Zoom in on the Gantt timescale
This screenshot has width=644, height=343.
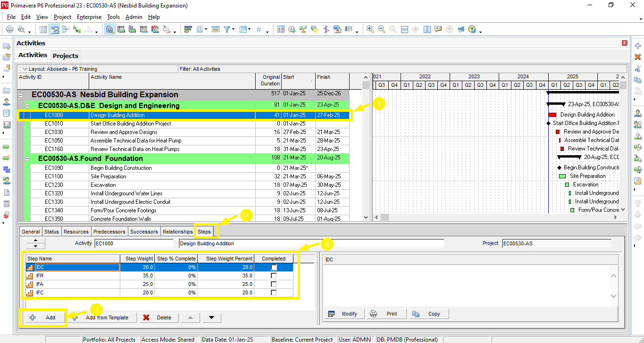[x=370, y=29]
